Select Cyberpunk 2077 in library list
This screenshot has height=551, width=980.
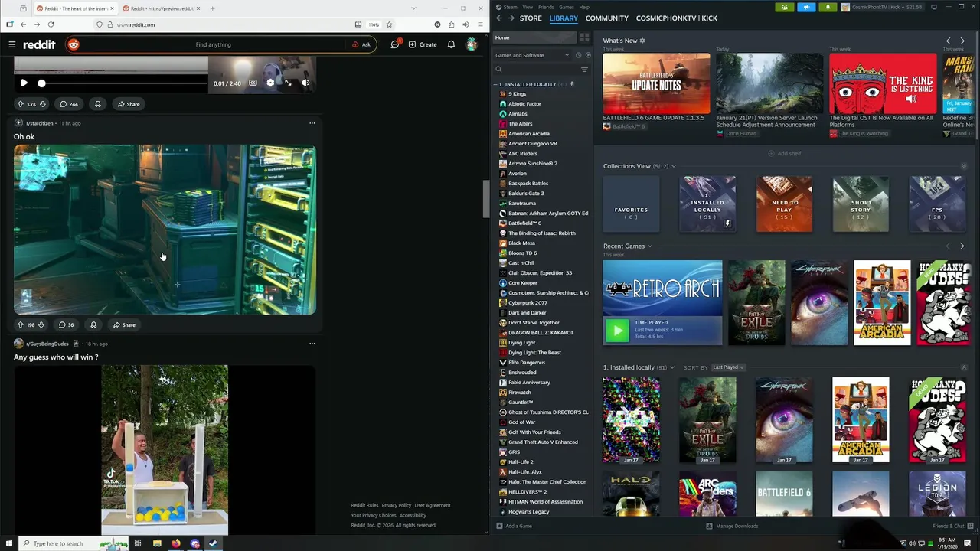tap(528, 303)
